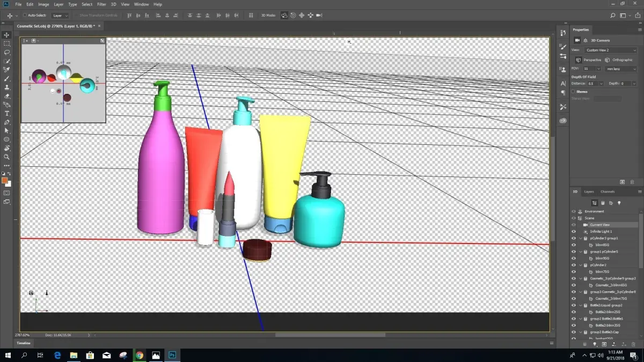Image resolution: width=644 pixels, height=362 pixels.
Task: Collapse pCylinder3 group1 tree item
Action: click(x=580, y=238)
